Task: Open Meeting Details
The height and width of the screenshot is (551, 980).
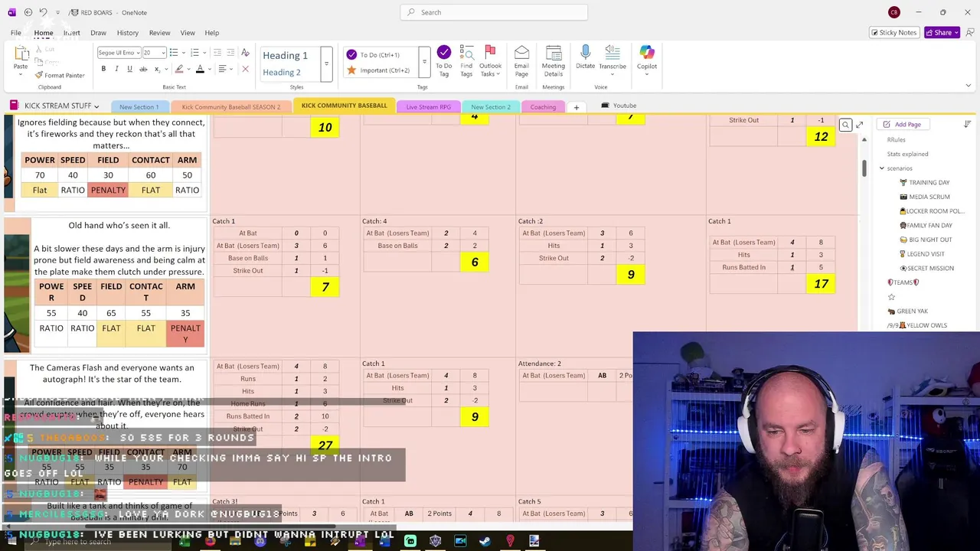Action: coord(554,60)
